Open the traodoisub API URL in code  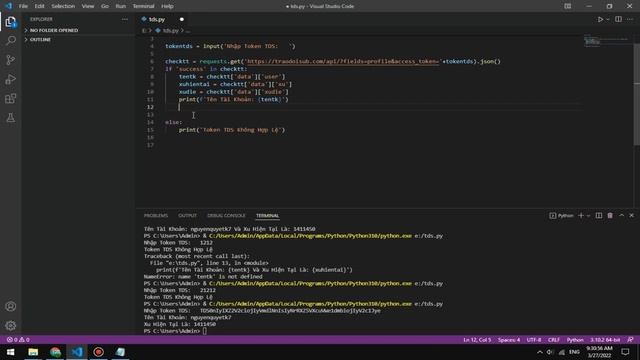342,62
